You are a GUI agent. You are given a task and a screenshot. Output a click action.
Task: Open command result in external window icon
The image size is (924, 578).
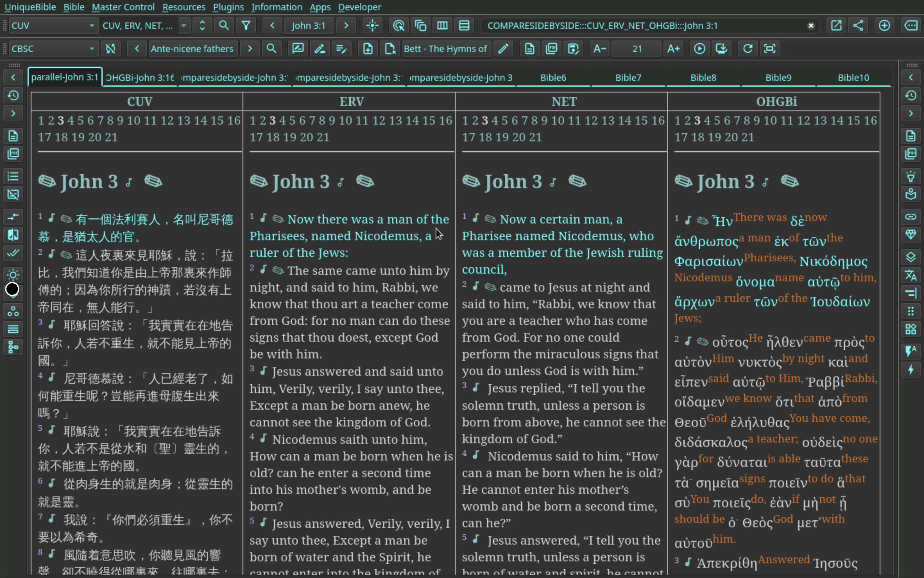click(836, 26)
